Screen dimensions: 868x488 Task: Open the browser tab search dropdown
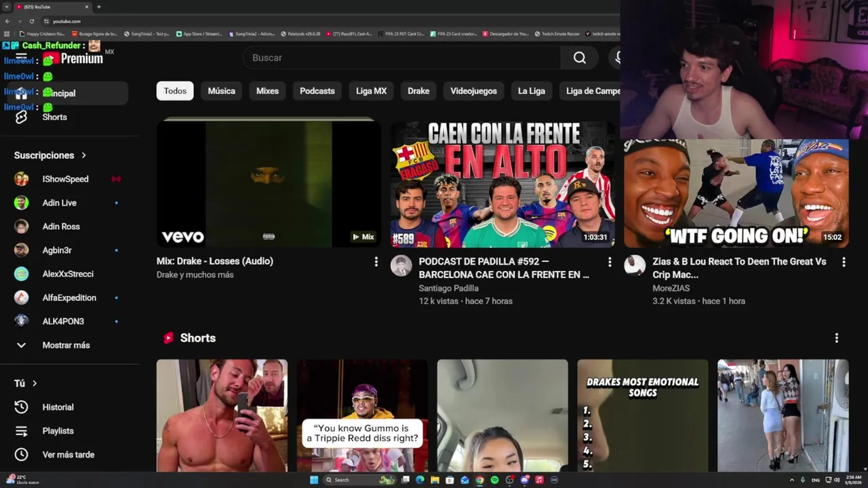(x=7, y=7)
